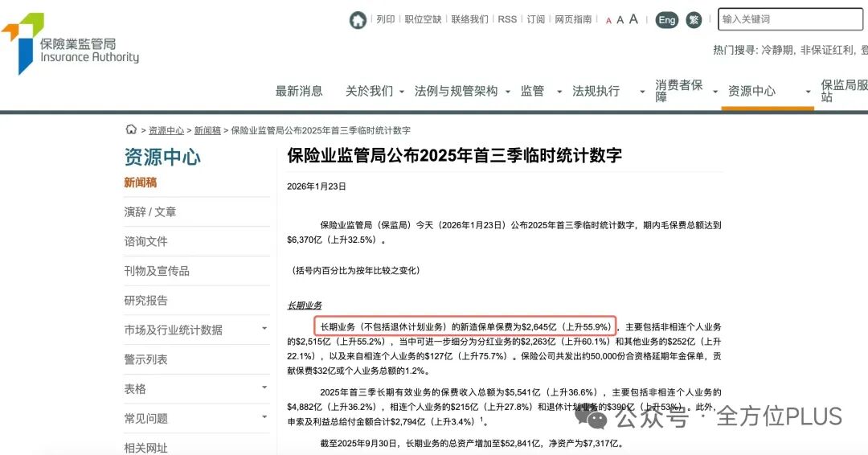This screenshot has height=455, width=868.
Task: Expand 市场及行业统计数据 sidebar item
Action: click(x=264, y=329)
